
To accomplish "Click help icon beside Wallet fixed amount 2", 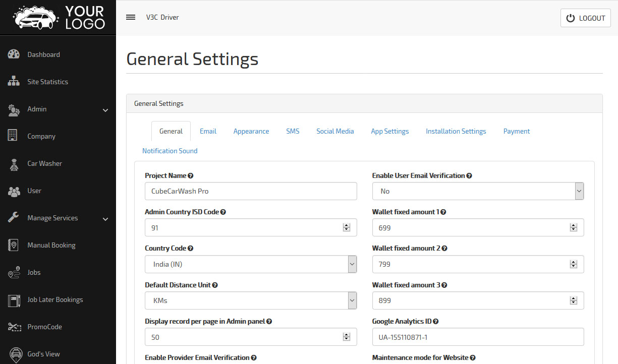I will 444,249.
